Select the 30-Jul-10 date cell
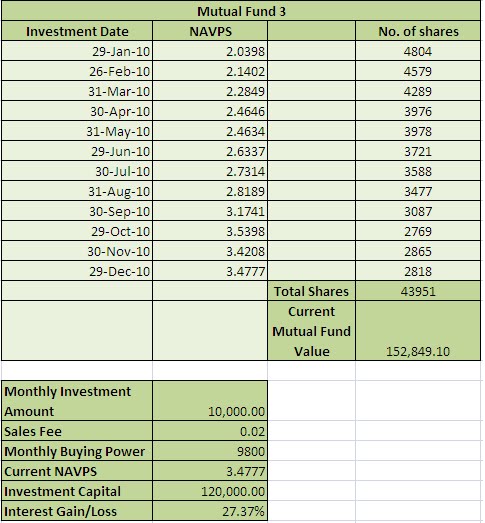The width and height of the screenshot is (485, 523). 77,171
